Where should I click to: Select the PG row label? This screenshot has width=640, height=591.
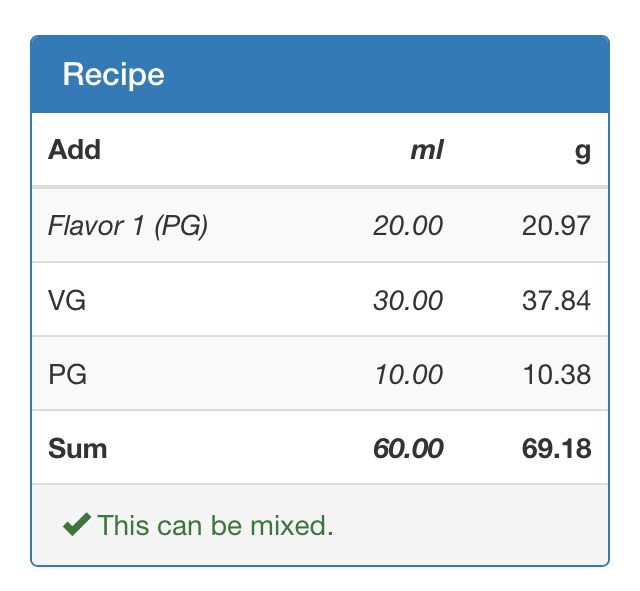pos(67,374)
